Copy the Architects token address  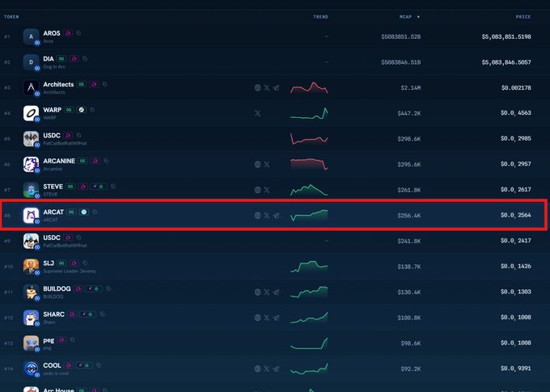(104, 84)
